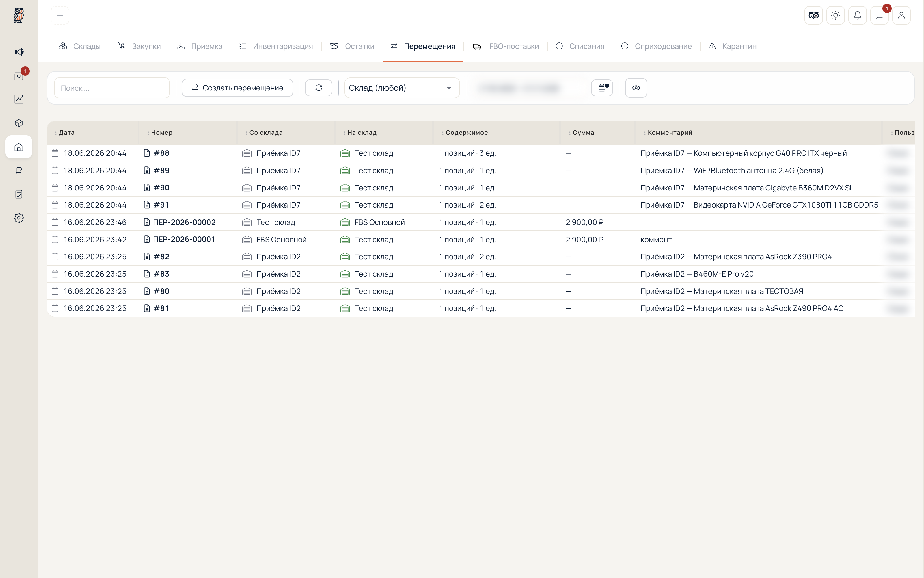This screenshot has height=578, width=924.
Task: Open the orders icon with red badge
Action: point(19,76)
